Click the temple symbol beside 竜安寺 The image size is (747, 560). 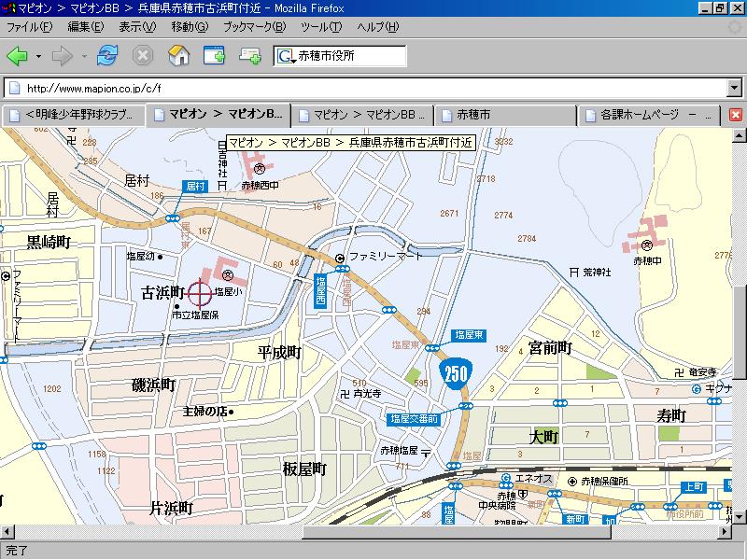(679, 372)
